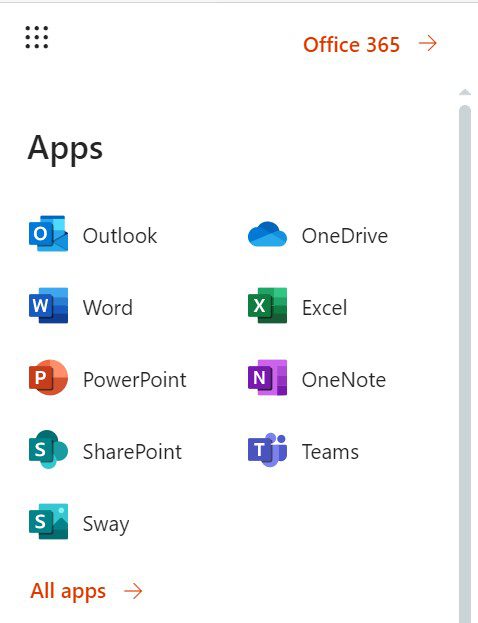The height and width of the screenshot is (623, 478).
Task: Click the Outlook app icon
Action: (48, 233)
